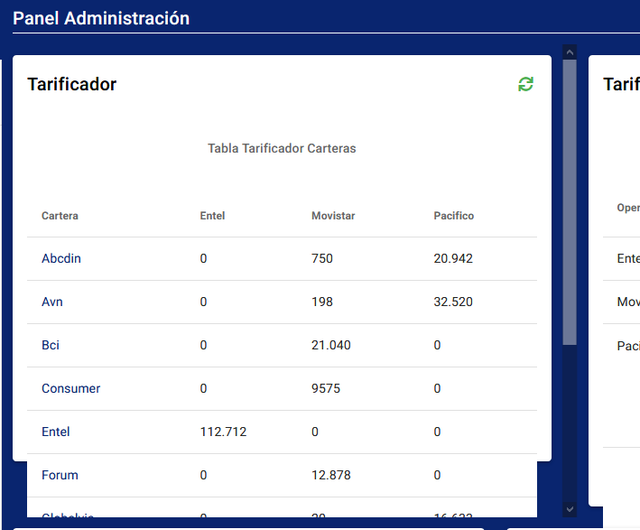This screenshot has height=530, width=640.
Task: Click the Tarificador card heading
Action: tap(72, 84)
